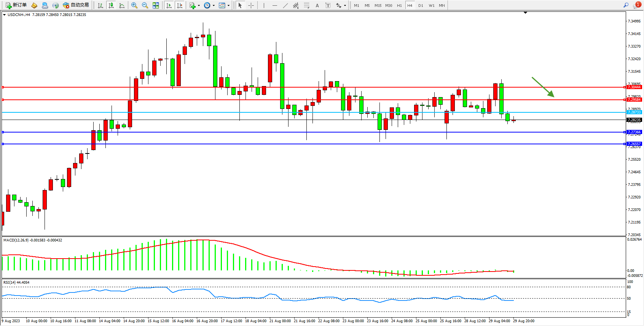Select the crosshair tool
Viewport: 644px width, 326px height.
(251, 5)
